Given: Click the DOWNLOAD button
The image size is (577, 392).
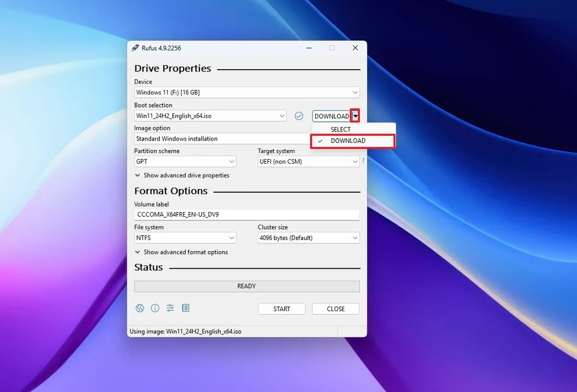Looking at the screenshot, I should [x=332, y=116].
